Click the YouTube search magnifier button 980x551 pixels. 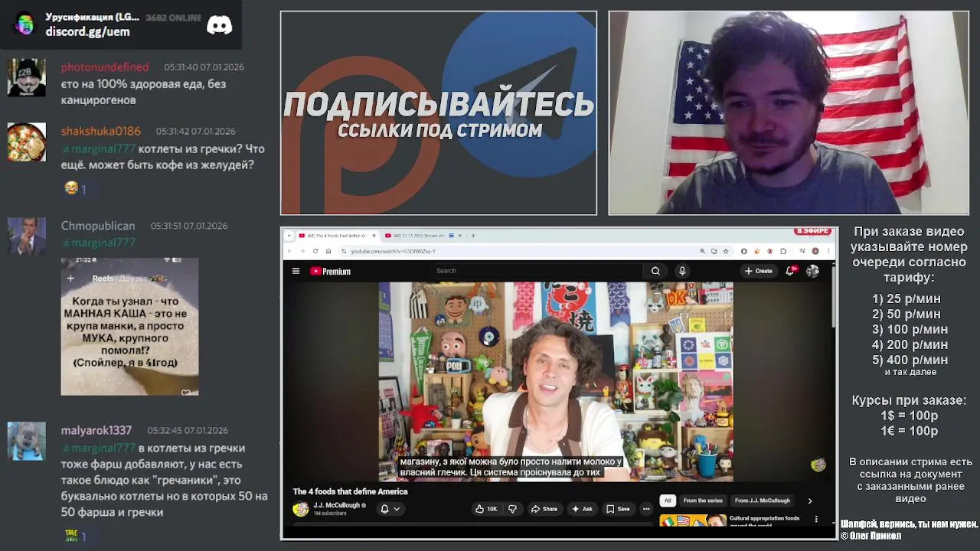pyautogui.click(x=655, y=271)
